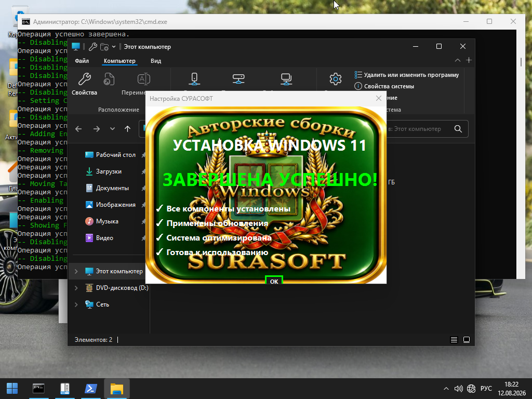Click the Элементов: 2 status text
This screenshot has width=532, height=399.
94,340
